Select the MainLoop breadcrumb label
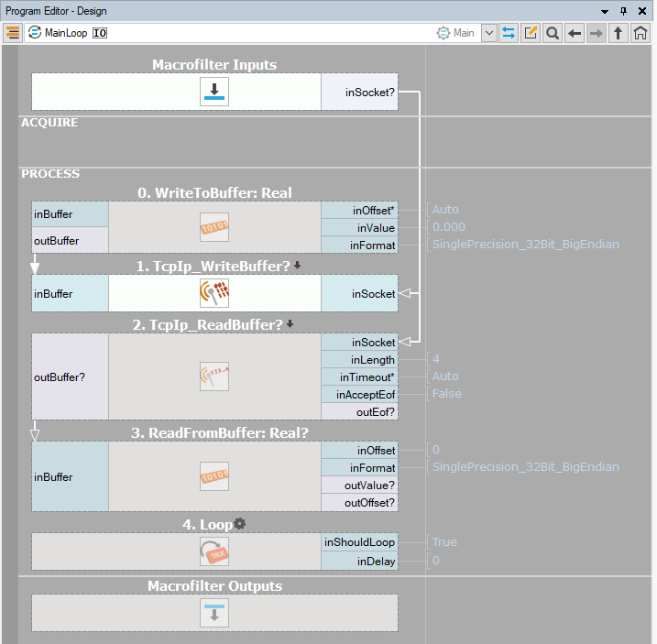Image resolution: width=657 pixels, height=644 pixels. [x=65, y=33]
